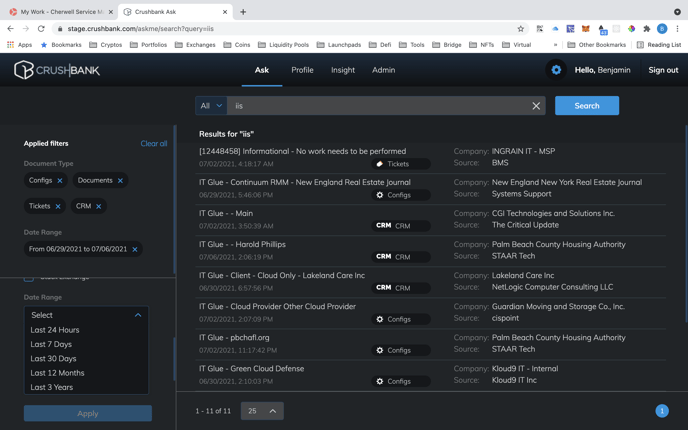Bookmark this page with the star icon

pos(520,29)
